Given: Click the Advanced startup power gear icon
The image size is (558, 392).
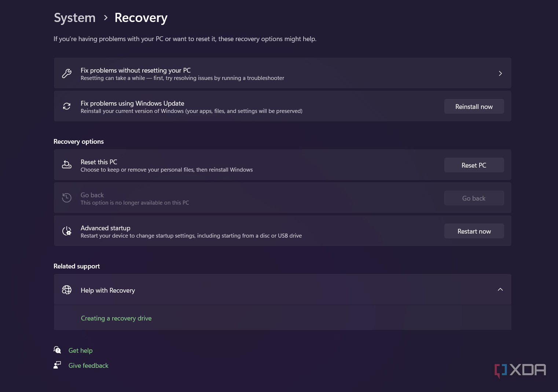Looking at the screenshot, I should tap(67, 231).
